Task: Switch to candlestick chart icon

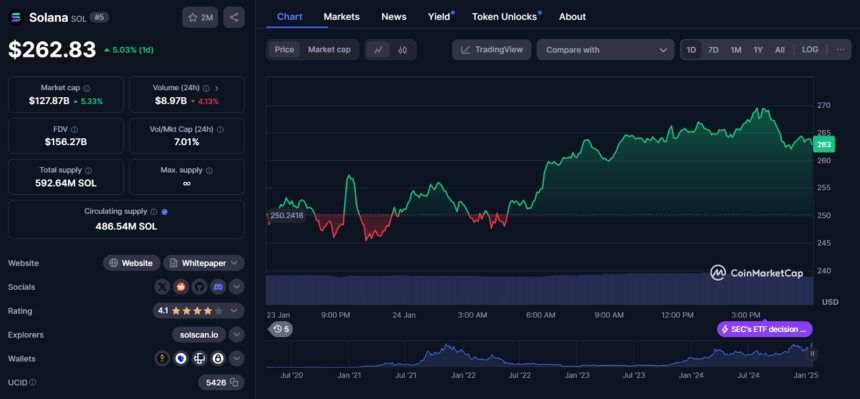Action: pyautogui.click(x=403, y=50)
